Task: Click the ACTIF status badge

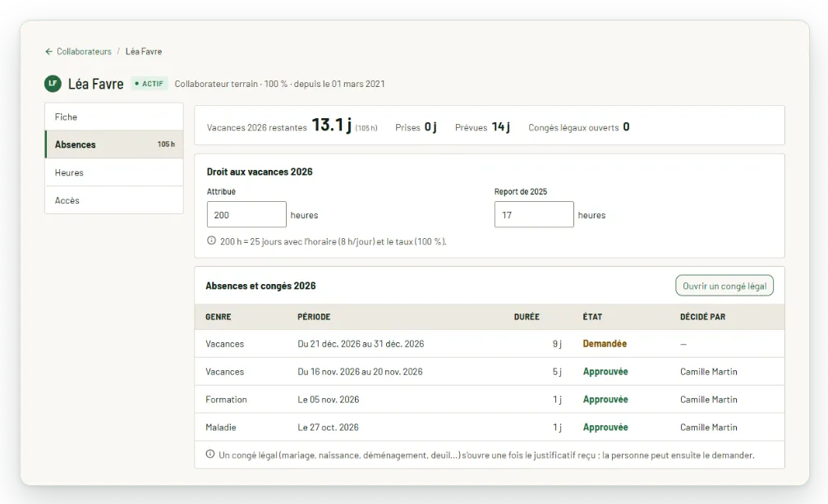Action: 149,84
